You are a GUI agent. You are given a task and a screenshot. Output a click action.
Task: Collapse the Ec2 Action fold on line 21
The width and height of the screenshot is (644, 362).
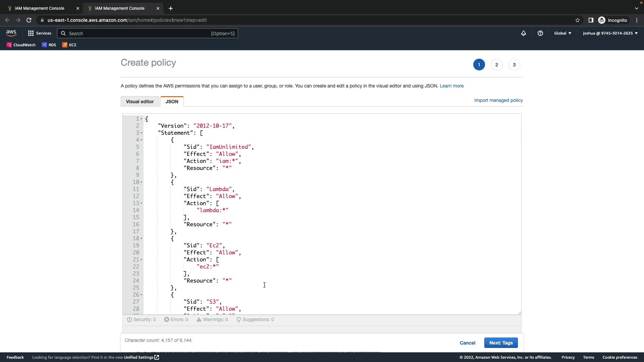(141, 260)
